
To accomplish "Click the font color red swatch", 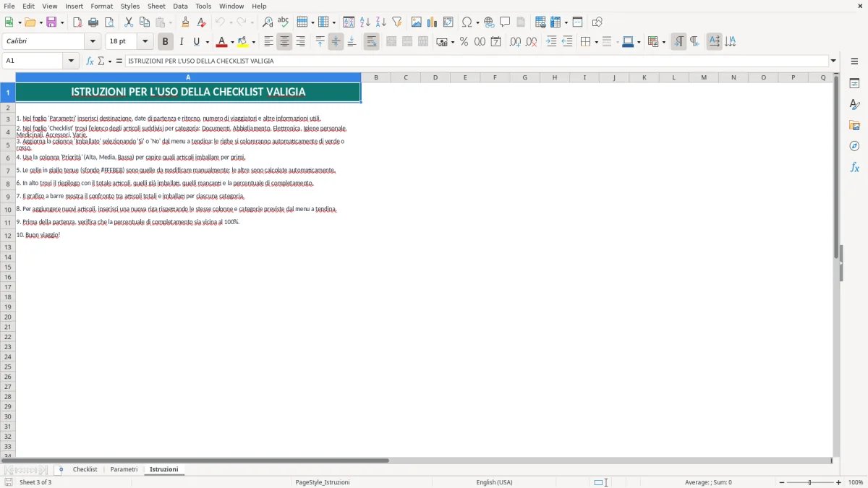I will (x=222, y=42).
